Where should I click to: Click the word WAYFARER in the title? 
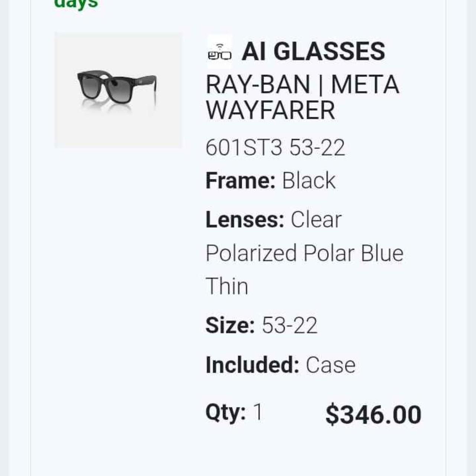coord(270,110)
